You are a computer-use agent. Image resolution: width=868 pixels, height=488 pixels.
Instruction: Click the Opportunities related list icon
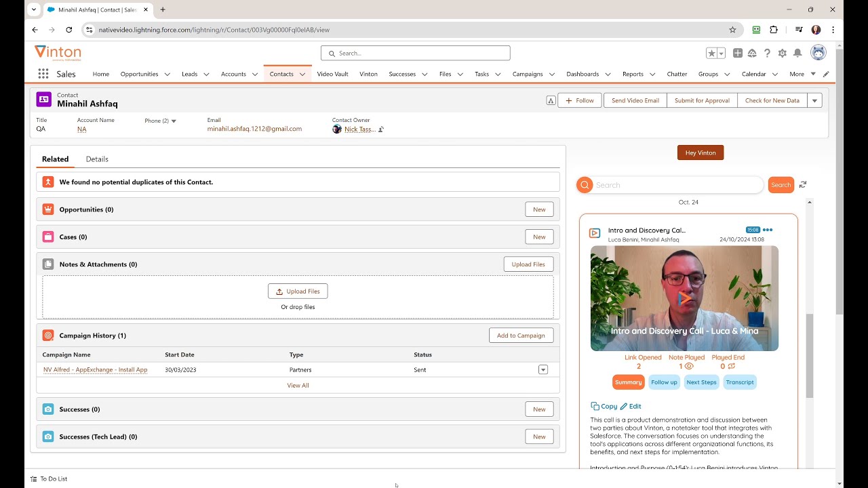(x=48, y=209)
